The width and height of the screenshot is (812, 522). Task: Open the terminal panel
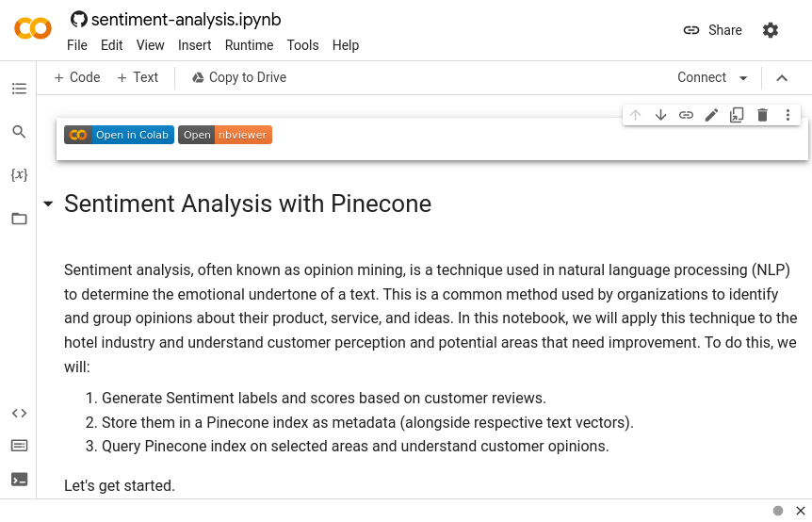coord(19,479)
